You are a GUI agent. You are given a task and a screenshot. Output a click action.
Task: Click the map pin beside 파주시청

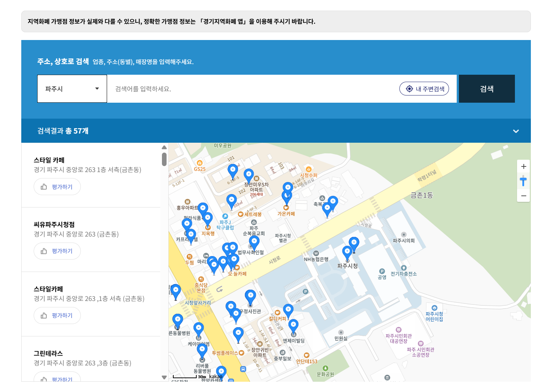(x=348, y=251)
